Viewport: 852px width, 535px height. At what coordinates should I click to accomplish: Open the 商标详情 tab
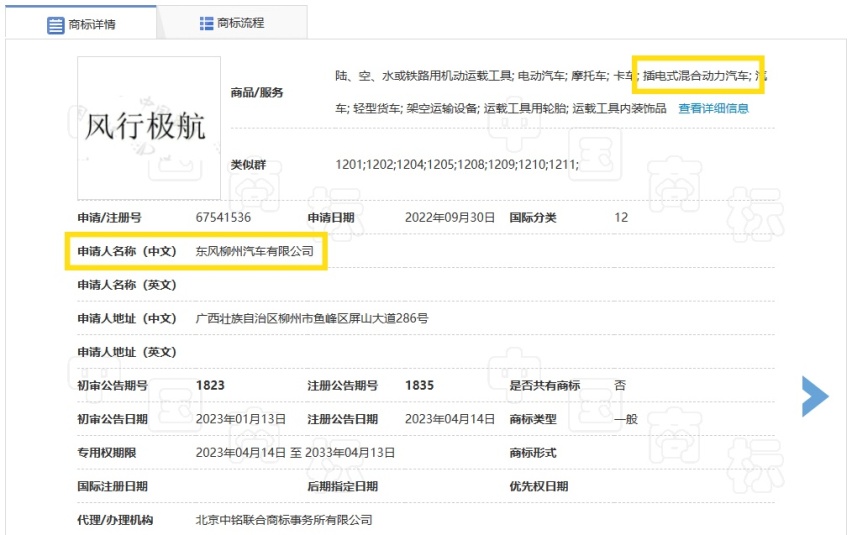(81, 23)
